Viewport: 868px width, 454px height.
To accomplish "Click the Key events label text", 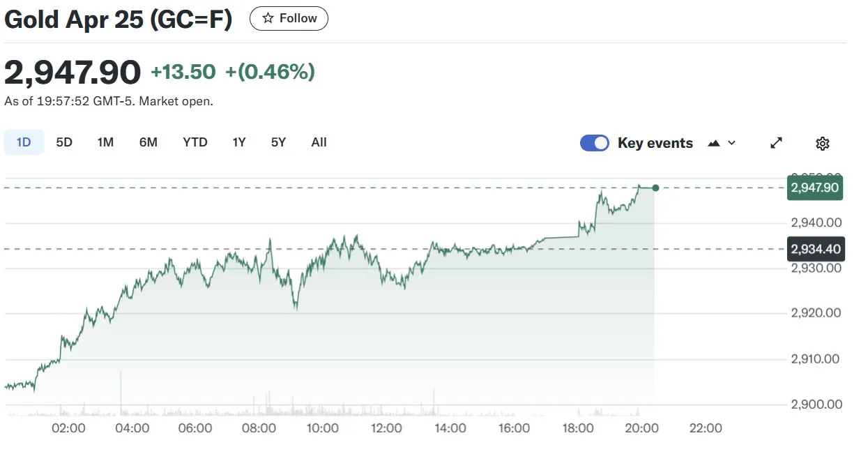I will tap(655, 143).
